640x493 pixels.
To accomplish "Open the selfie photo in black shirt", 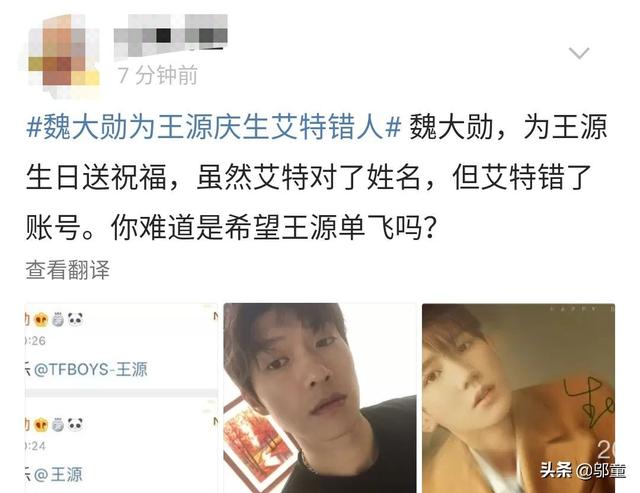I will 320,398.
